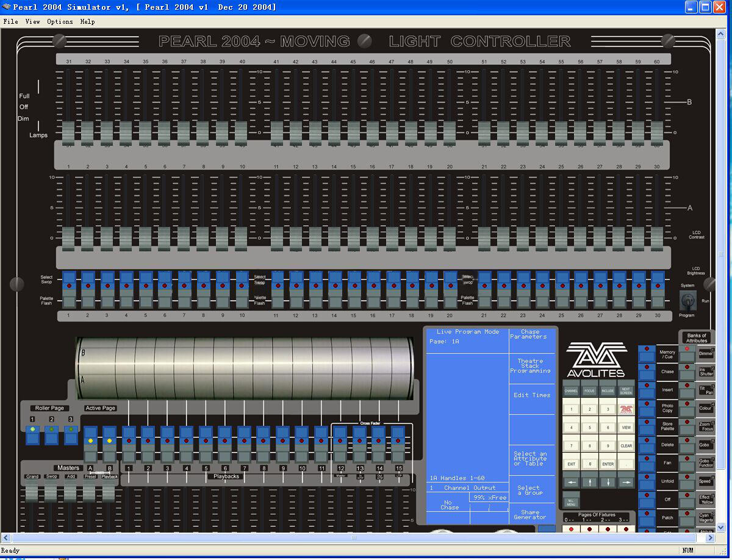Click the horizontal scrollbar at window bottom
732x560 pixels.
point(353,538)
